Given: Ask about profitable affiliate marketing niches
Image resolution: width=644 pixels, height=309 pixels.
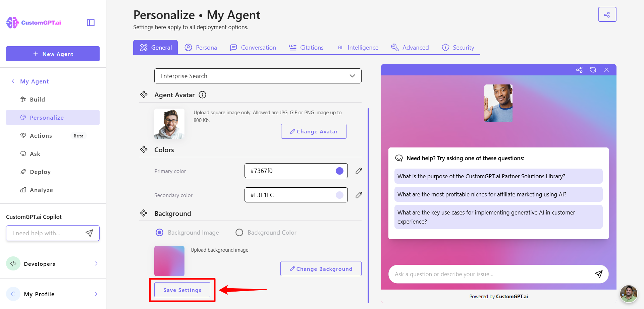Looking at the screenshot, I should [498, 194].
